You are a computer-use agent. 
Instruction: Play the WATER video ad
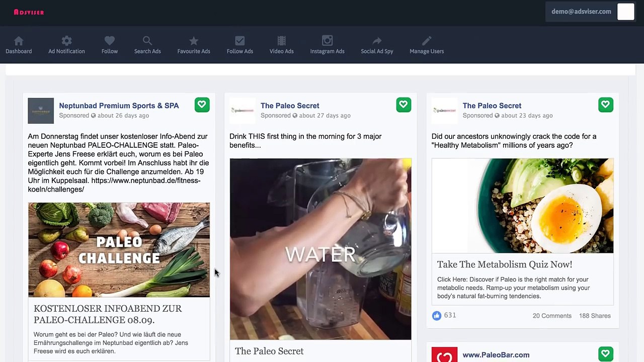[320, 249]
